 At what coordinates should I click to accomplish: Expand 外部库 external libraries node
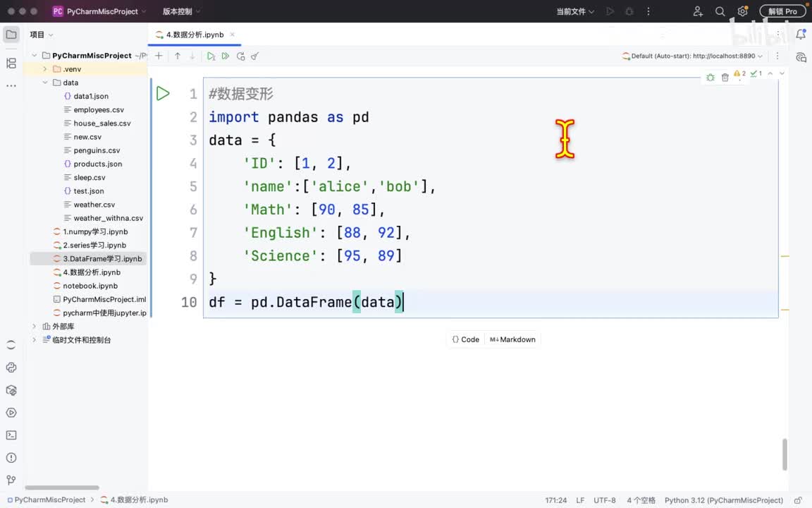[x=34, y=326]
